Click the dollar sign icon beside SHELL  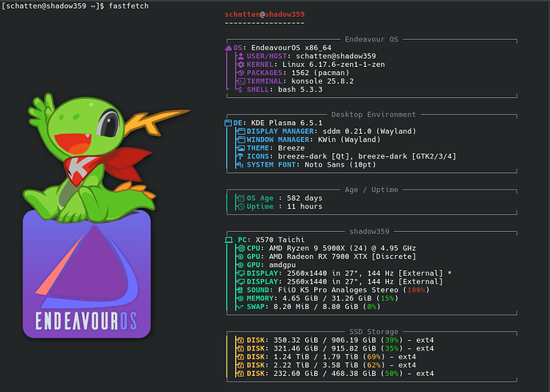pyautogui.click(x=241, y=90)
